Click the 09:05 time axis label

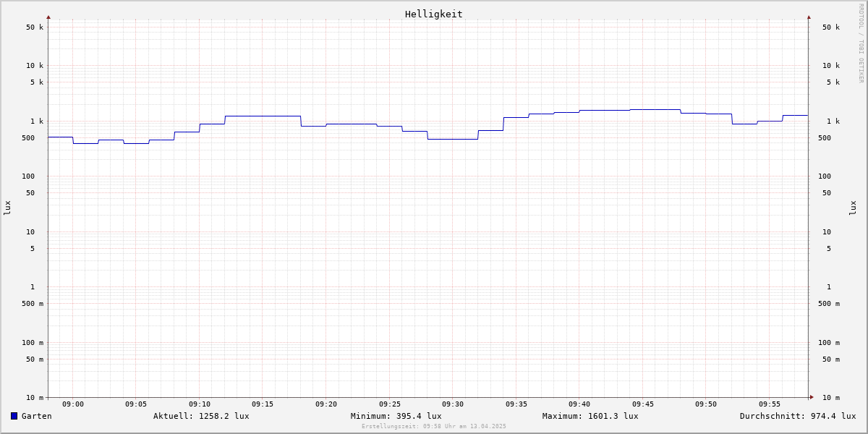tap(136, 404)
